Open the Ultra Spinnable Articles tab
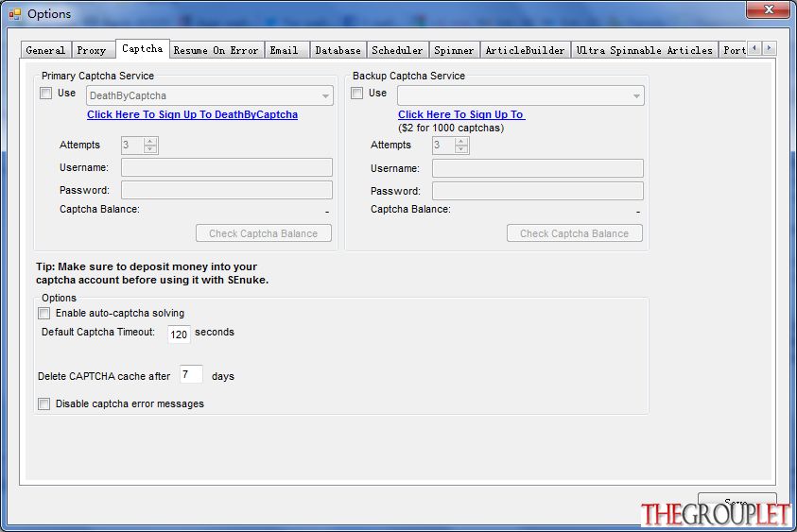797x532 pixels. [x=645, y=50]
